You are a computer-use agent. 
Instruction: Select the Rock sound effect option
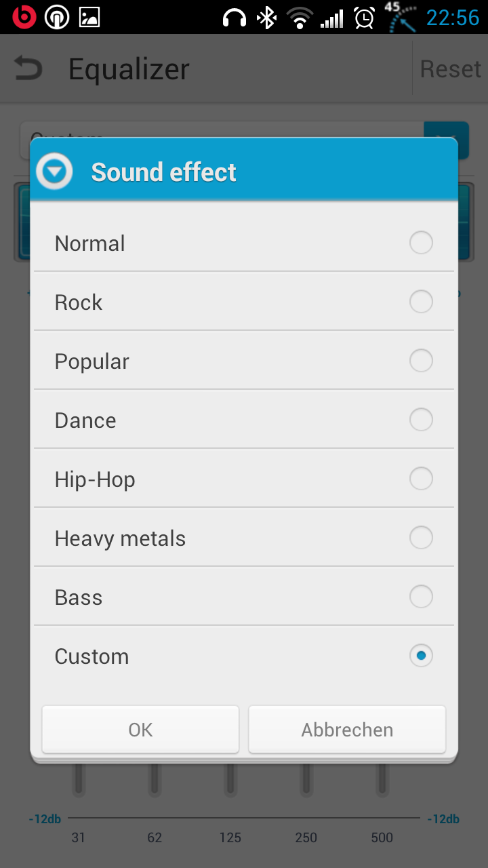click(244, 302)
